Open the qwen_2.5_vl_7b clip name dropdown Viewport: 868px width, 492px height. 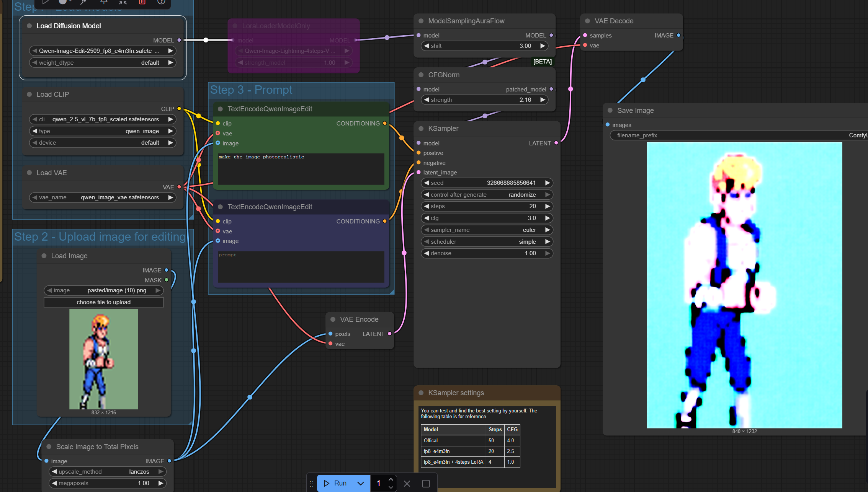[x=103, y=119]
